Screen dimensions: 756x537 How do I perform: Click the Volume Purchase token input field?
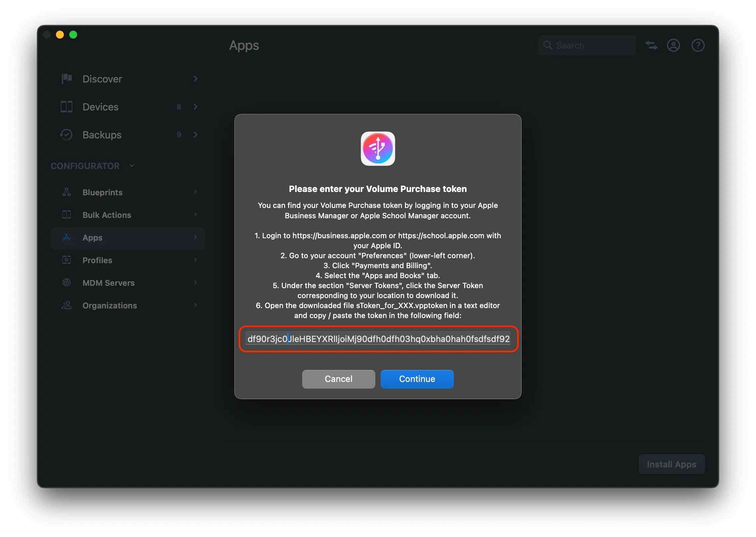(378, 339)
